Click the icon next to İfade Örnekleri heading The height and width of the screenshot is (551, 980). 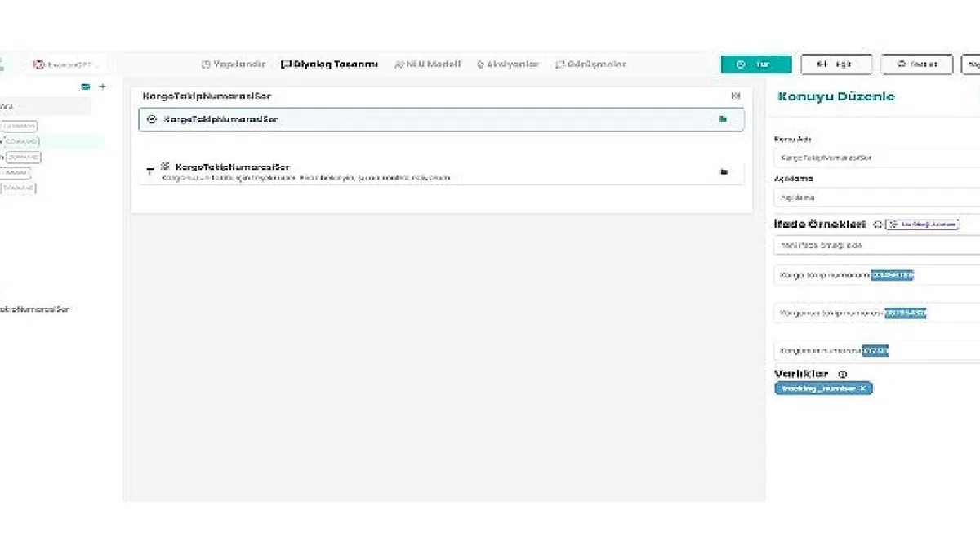pos(877,224)
